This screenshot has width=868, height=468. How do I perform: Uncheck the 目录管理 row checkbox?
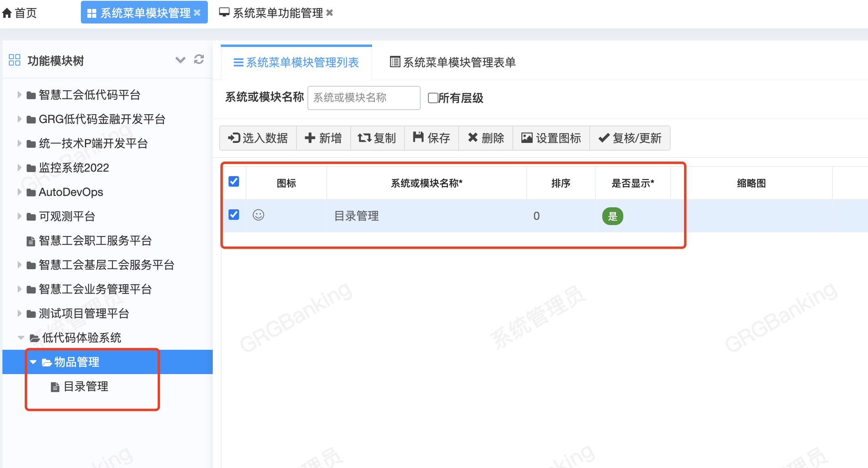tap(234, 215)
